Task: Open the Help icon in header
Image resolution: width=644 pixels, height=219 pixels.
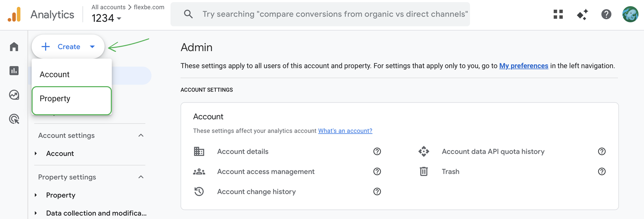Action: (x=606, y=14)
